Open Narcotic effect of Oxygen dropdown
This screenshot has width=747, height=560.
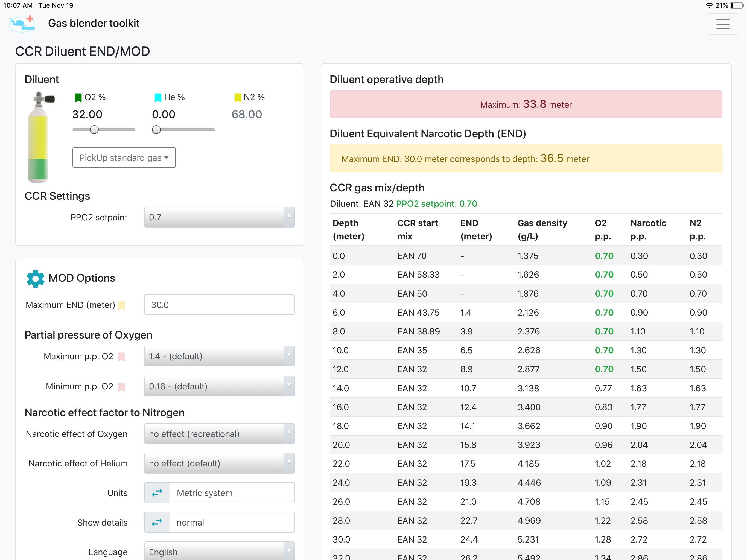click(x=219, y=434)
